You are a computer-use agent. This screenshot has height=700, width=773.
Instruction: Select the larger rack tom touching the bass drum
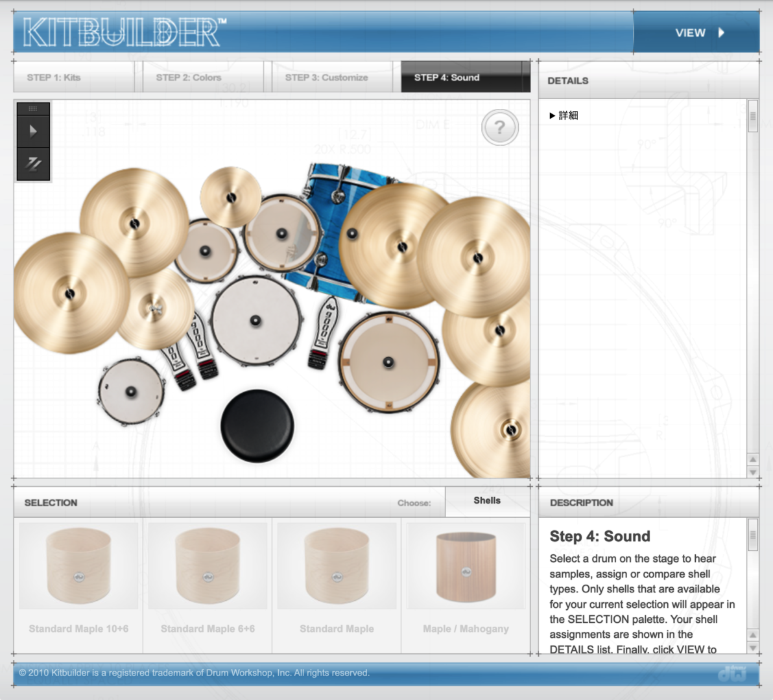click(282, 233)
